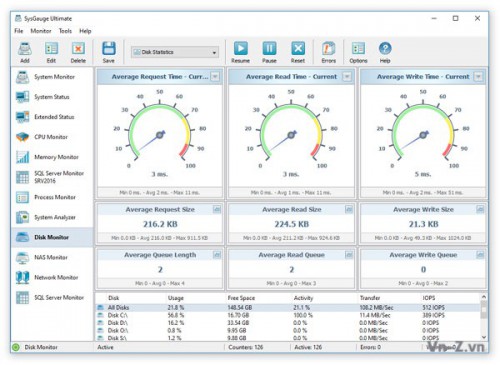Select System Analyzer in the sidebar
The image size is (500, 365).
pos(52,217)
